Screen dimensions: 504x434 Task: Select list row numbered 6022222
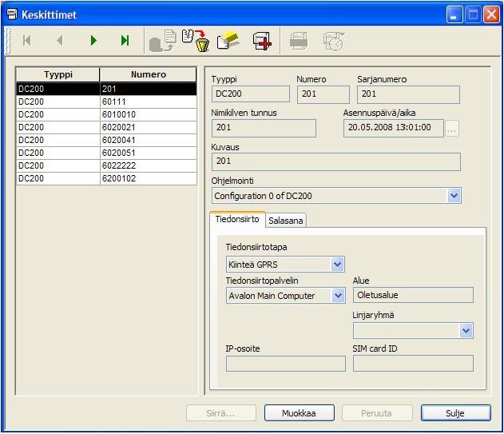pyautogui.click(x=106, y=165)
